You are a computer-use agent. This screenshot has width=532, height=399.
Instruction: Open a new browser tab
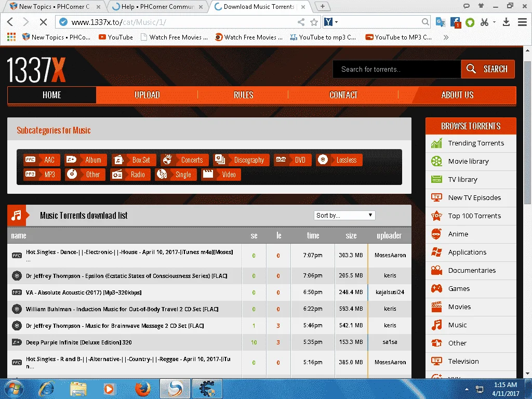pos(322,6)
